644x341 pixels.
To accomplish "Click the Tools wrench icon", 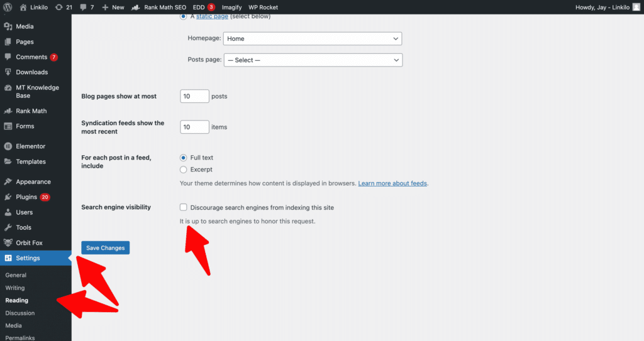I will click(x=8, y=227).
